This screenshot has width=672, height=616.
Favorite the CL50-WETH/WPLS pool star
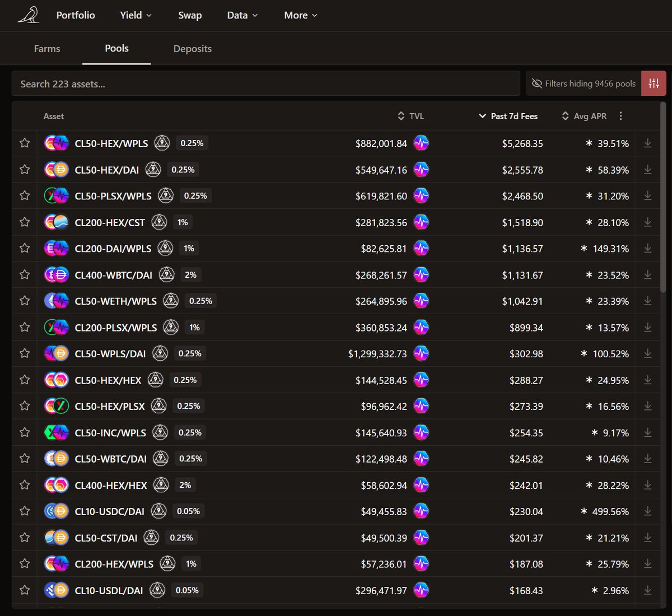[25, 301]
